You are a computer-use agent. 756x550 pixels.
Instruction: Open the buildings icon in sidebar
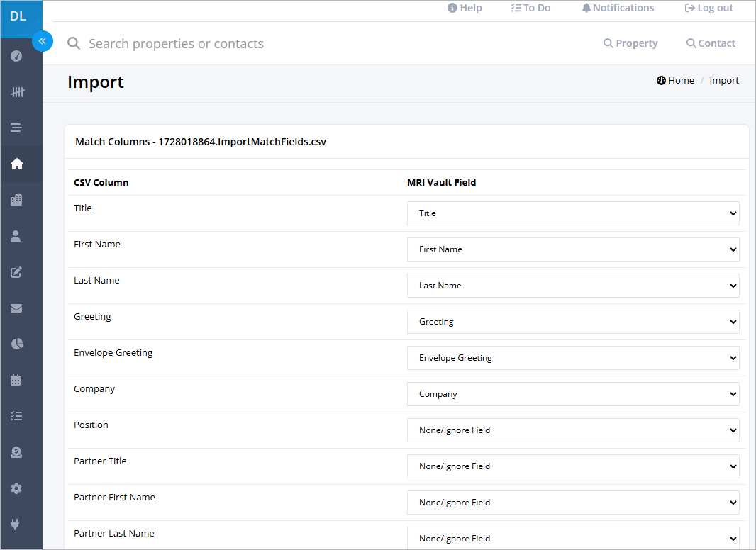[x=16, y=200]
